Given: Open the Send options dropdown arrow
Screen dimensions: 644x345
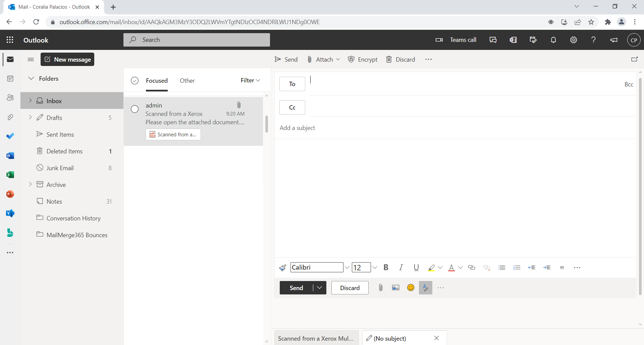Looking at the screenshot, I should (320, 288).
